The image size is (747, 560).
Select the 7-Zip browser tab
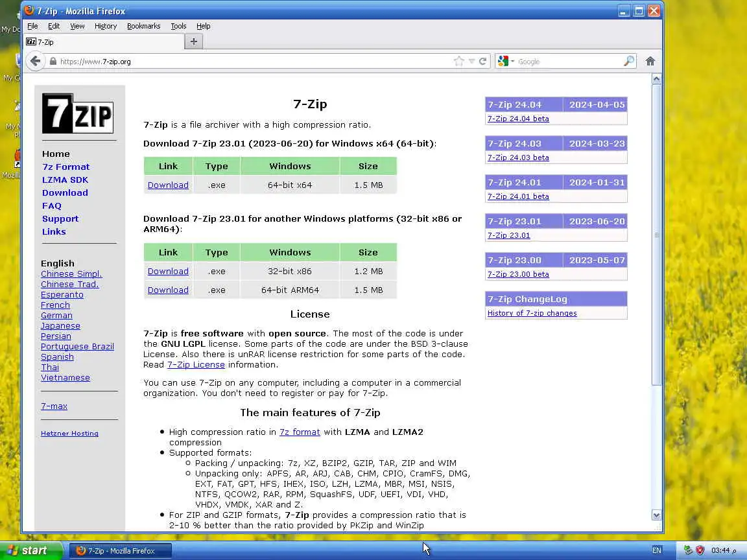104,42
